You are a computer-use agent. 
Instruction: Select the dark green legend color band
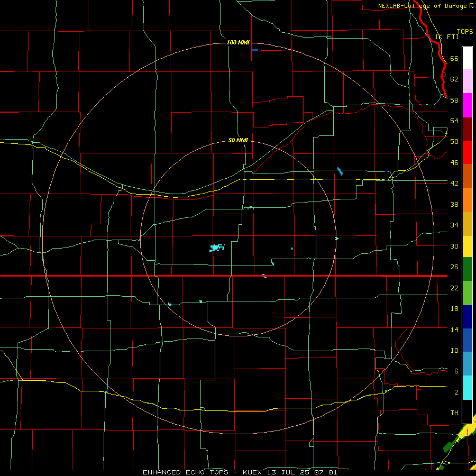[467, 269]
